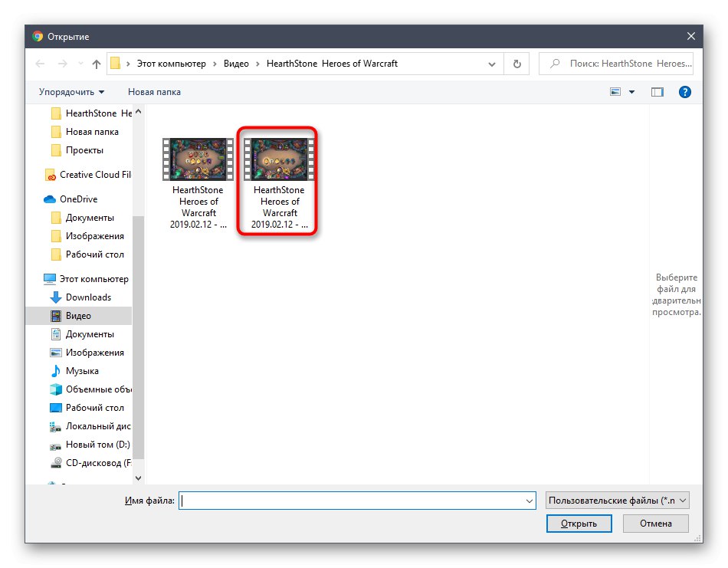Click the blue Help question mark button

[684, 91]
